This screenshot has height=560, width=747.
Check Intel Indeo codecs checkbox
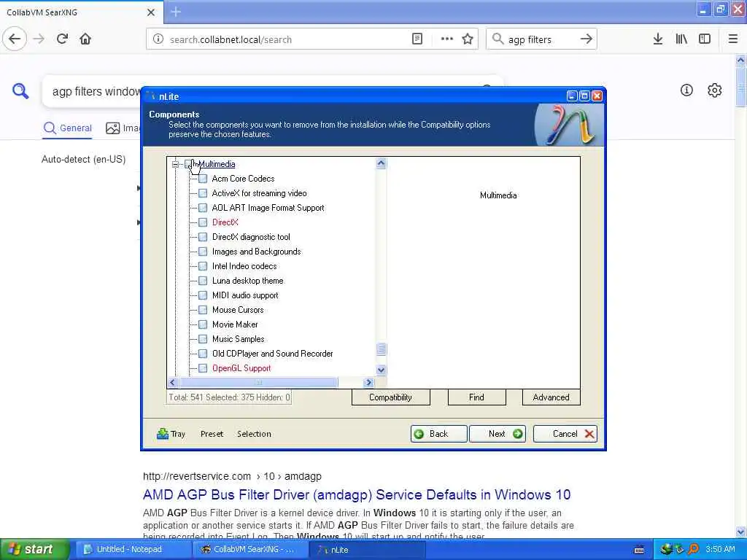tap(203, 266)
